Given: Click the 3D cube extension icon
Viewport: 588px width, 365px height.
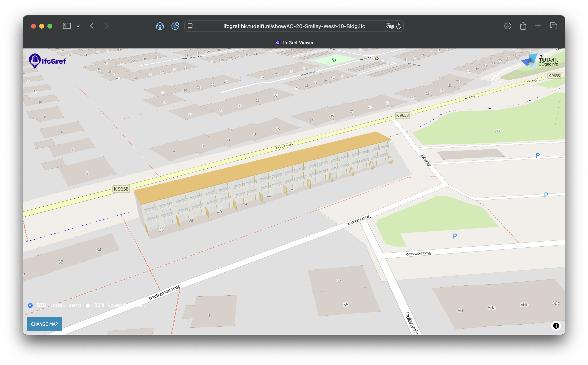Looking at the screenshot, I should pos(160,26).
